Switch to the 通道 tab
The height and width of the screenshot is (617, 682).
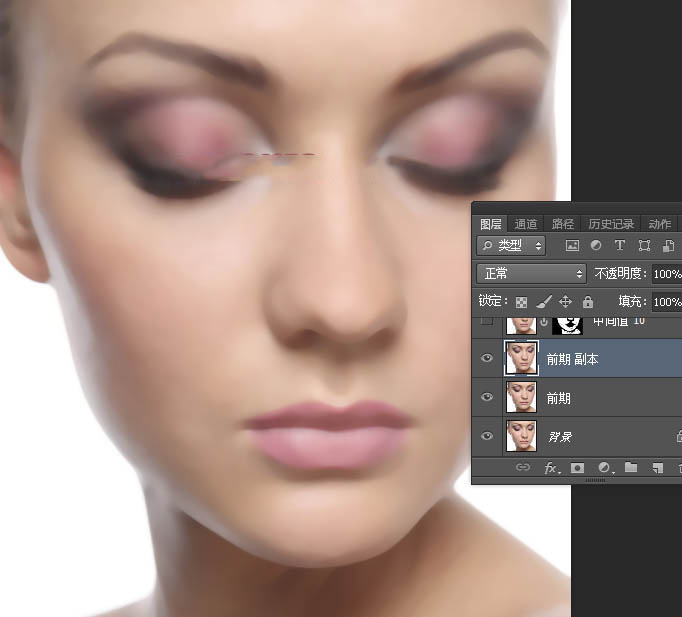pos(526,224)
